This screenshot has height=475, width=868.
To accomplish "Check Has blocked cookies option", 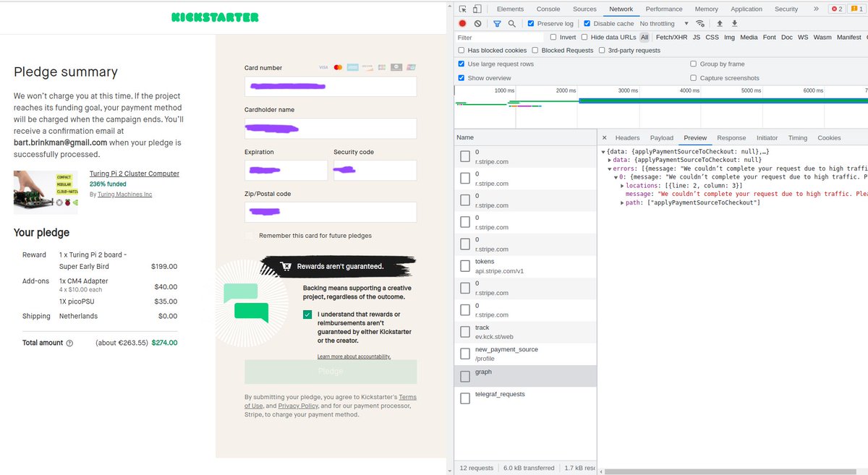I will coord(461,51).
